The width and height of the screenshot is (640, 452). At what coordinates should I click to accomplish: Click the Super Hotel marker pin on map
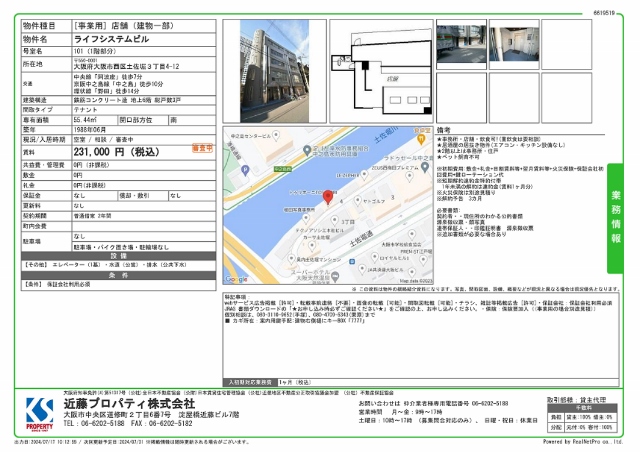335,277
